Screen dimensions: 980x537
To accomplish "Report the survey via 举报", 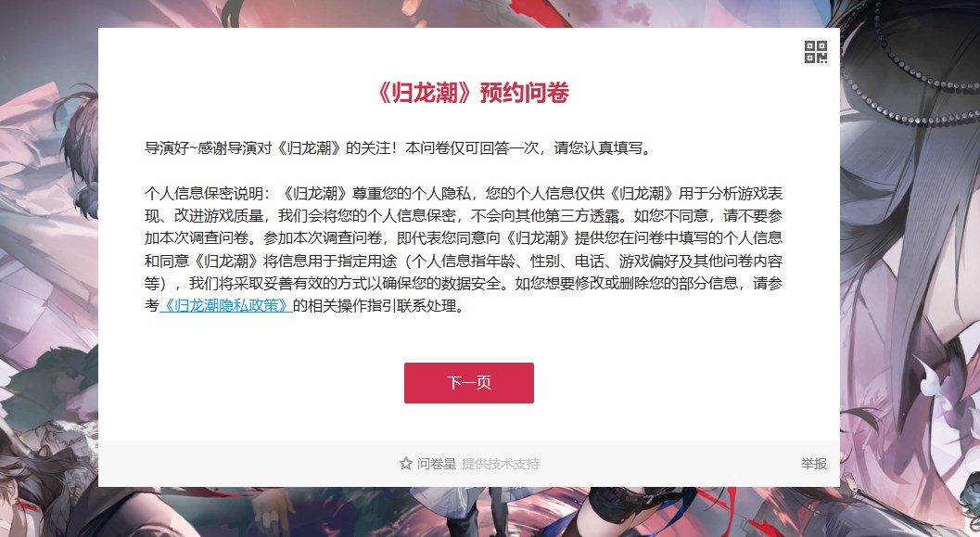I will click(814, 464).
